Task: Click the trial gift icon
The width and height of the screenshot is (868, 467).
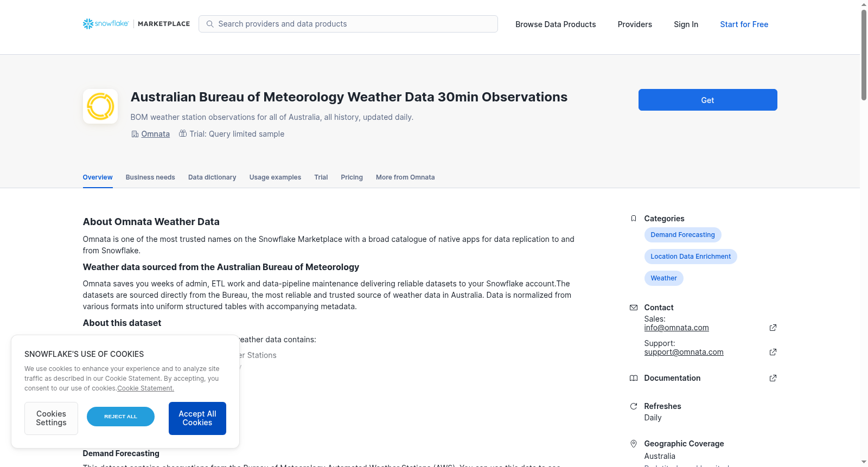Action: [x=183, y=133]
